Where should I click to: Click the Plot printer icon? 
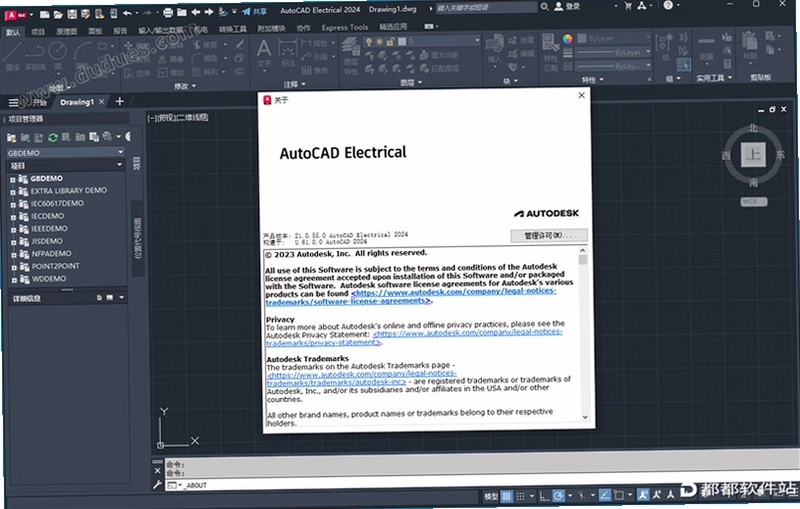coord(168,12)
